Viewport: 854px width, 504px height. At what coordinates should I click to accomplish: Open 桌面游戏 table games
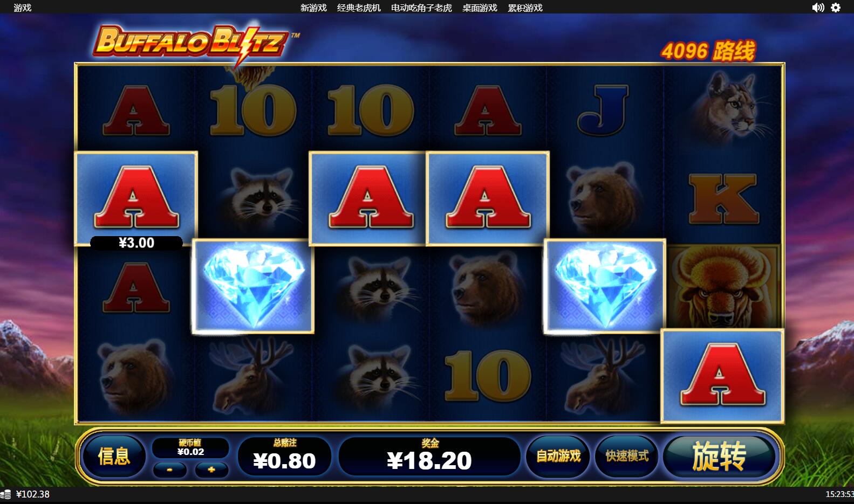coord(480,8)
